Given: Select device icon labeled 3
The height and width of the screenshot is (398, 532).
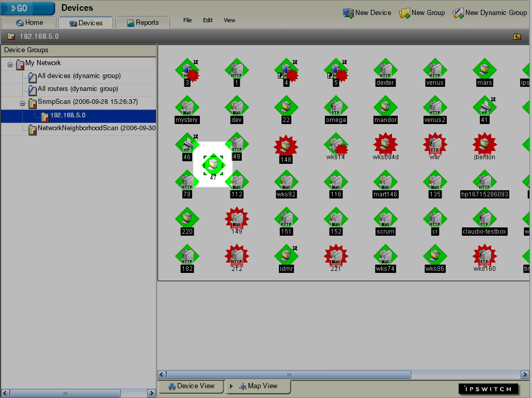Looking at the screenshot, I should (x=187, y=72).
